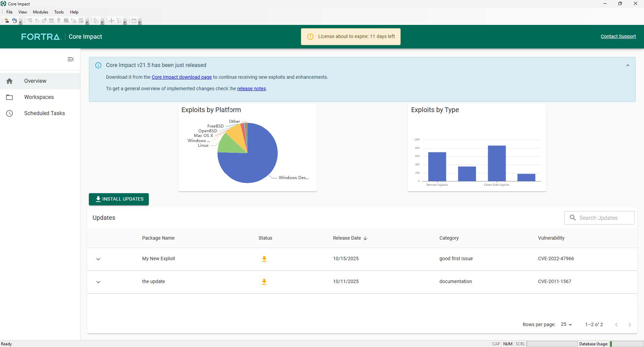Open the Modules menu

click(40, 12)
